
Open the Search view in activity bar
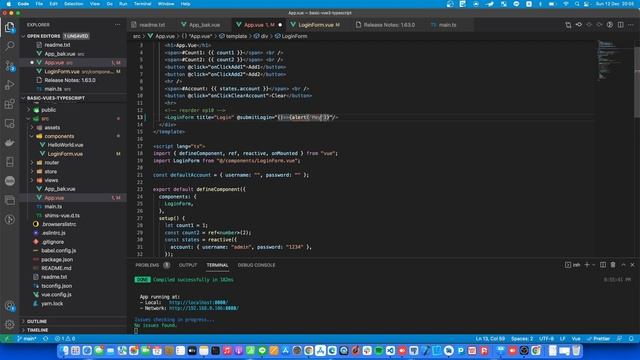coord(9,45)
